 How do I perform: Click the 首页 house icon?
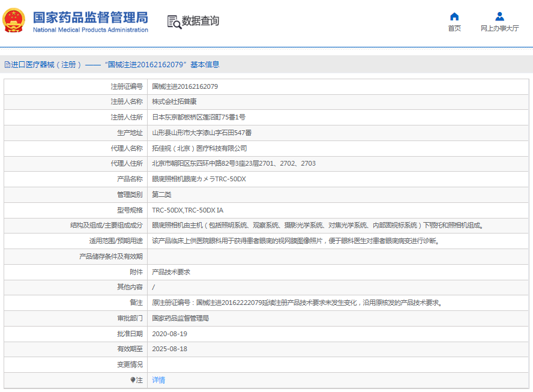click(454, 16)
